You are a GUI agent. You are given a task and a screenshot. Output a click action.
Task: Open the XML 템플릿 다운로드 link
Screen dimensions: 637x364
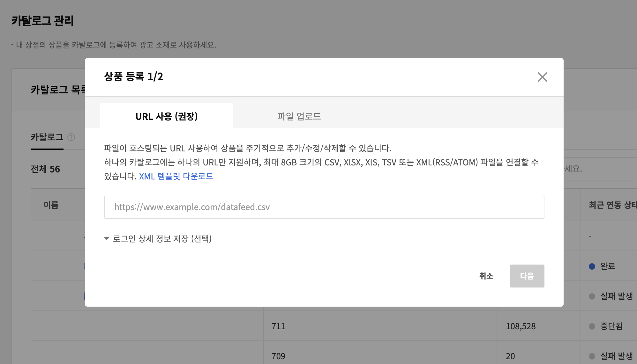point(176,176)
